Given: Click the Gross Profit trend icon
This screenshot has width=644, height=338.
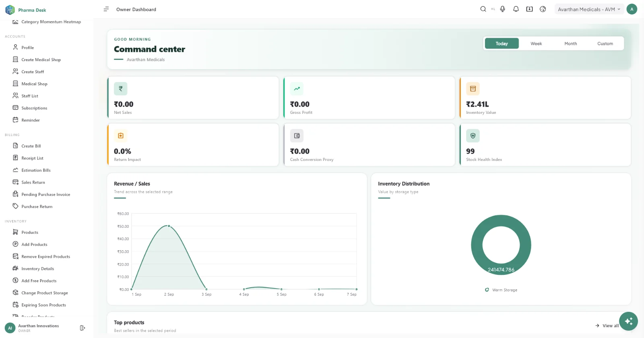Looking at the screenshot, I should tap(297, 89).
